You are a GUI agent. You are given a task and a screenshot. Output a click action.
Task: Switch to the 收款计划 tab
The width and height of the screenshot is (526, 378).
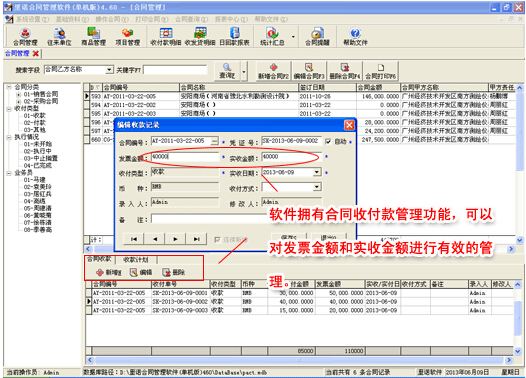[136, 260]
